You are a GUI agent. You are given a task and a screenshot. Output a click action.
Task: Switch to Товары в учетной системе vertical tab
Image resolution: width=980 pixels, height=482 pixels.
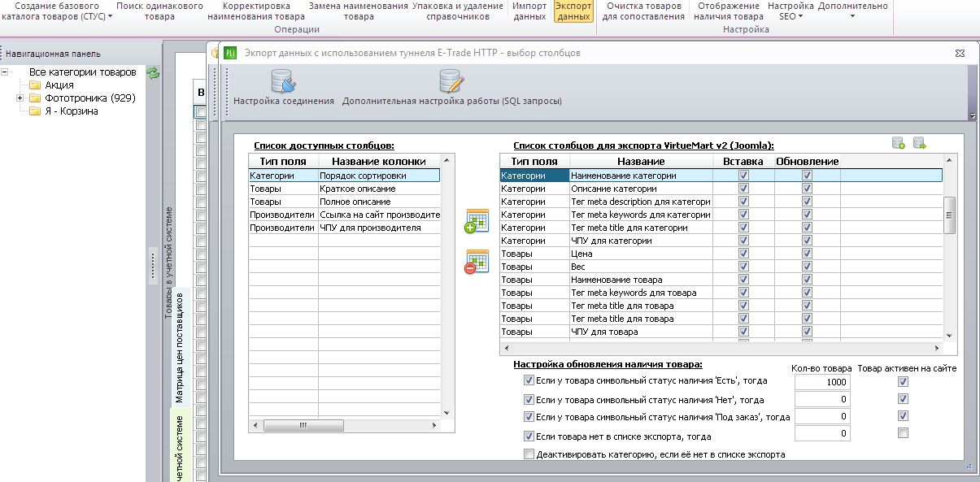coord(169,263)
